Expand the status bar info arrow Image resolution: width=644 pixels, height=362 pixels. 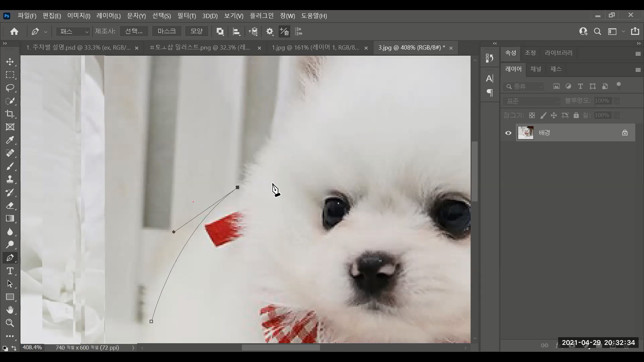[x=133, y=348]
